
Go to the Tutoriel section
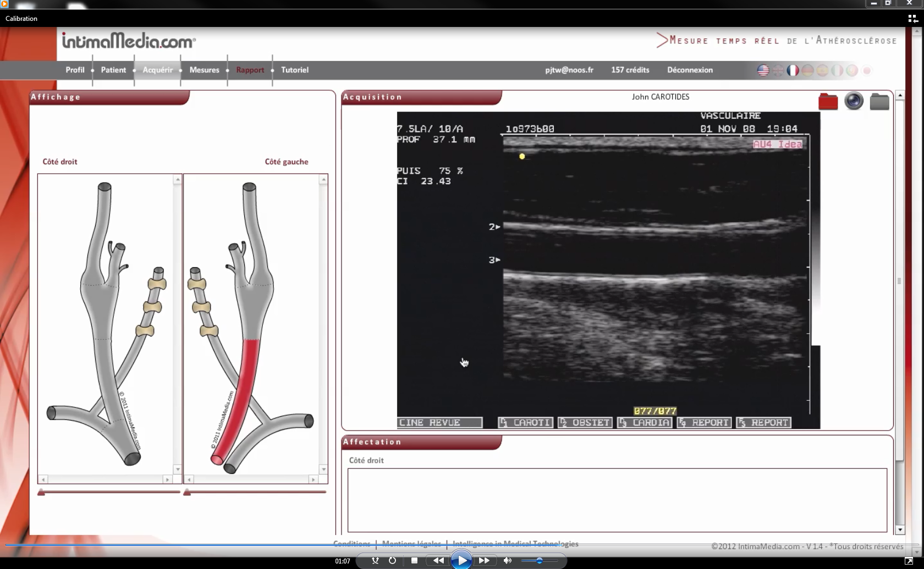[x=295, y=70]
